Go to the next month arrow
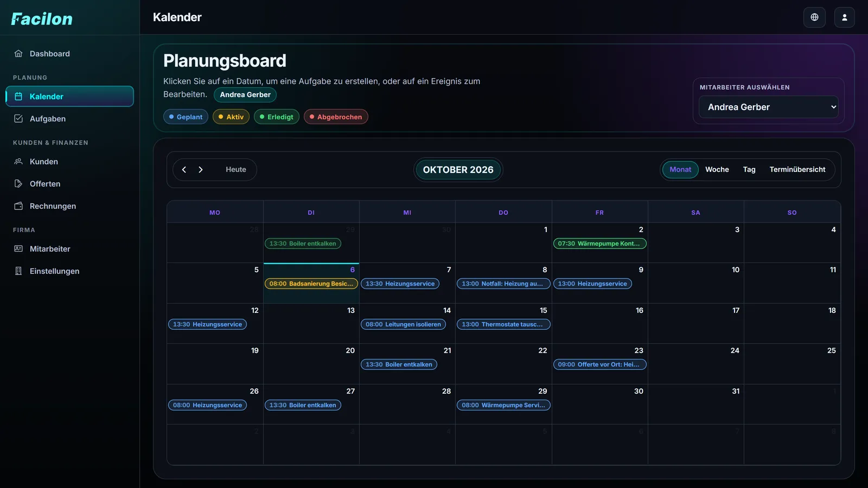Viewport: 868px width, 488px height. pyautogui.click(x=201, y=170)
